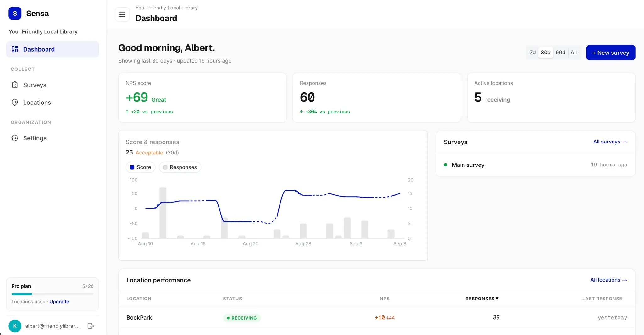Image resolution: width=644 pixels, height=335 pixels.
Task: Toggle the sidebar with the hamburger icon
Action: [x=122, y=14]
